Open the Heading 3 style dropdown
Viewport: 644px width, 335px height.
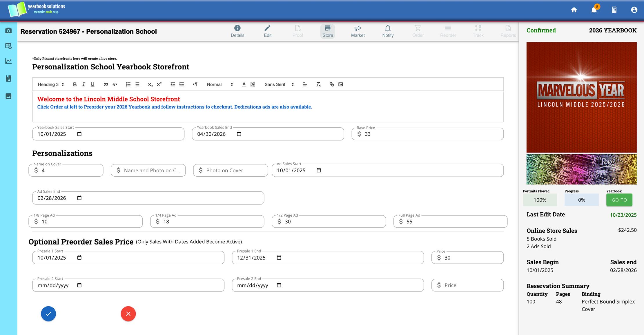[x=51, y=84]
